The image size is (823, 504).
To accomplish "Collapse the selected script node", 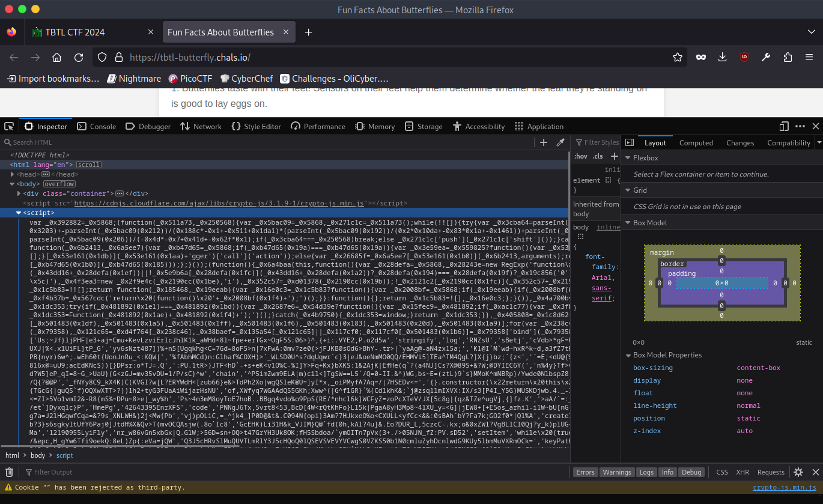I will [19, 213].
